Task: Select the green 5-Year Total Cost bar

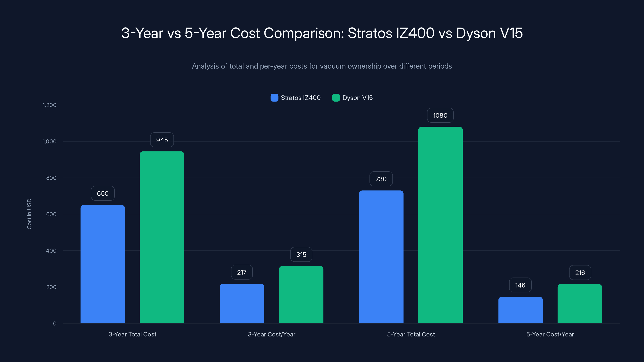Action: [440, 225]
